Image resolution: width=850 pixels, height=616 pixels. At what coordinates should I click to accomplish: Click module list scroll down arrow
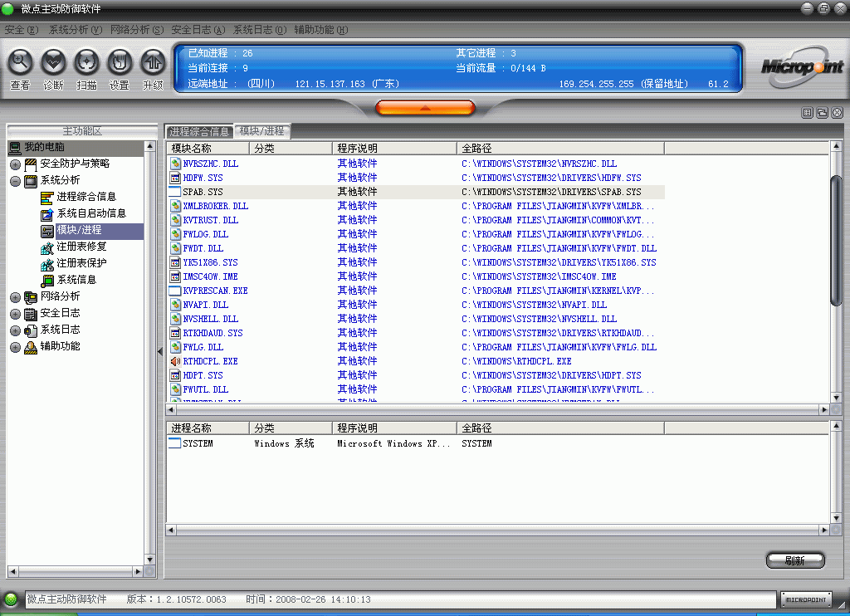836,398
